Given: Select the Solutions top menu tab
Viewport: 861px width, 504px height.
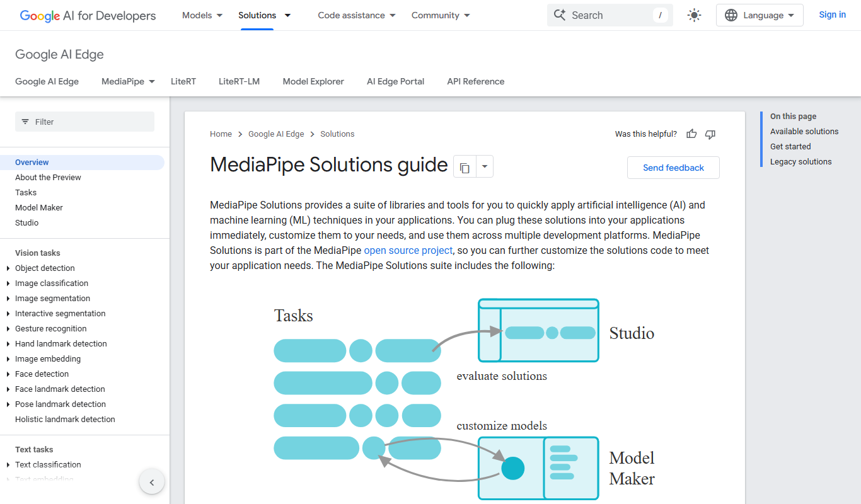Looking at the screenshot, I should 257,15.
